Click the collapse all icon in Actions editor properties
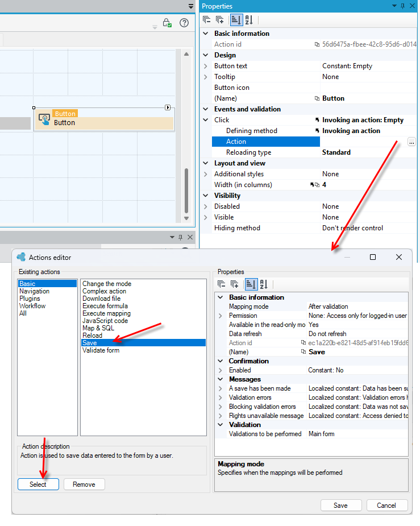The width and height of the screenshot is (420, 526). tap(222, 284)
